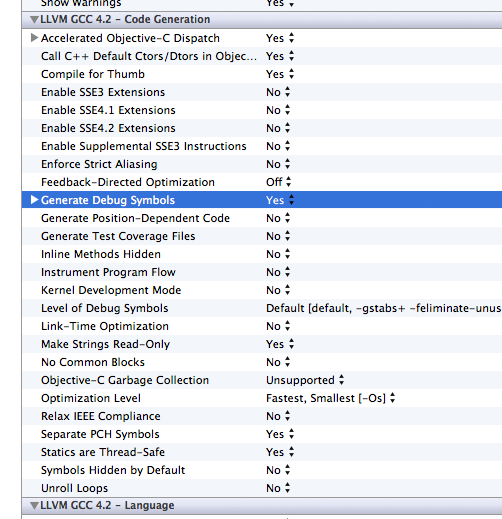Open Objective-C Garbage Collection Unsupported popup

(x=305, y=380)
